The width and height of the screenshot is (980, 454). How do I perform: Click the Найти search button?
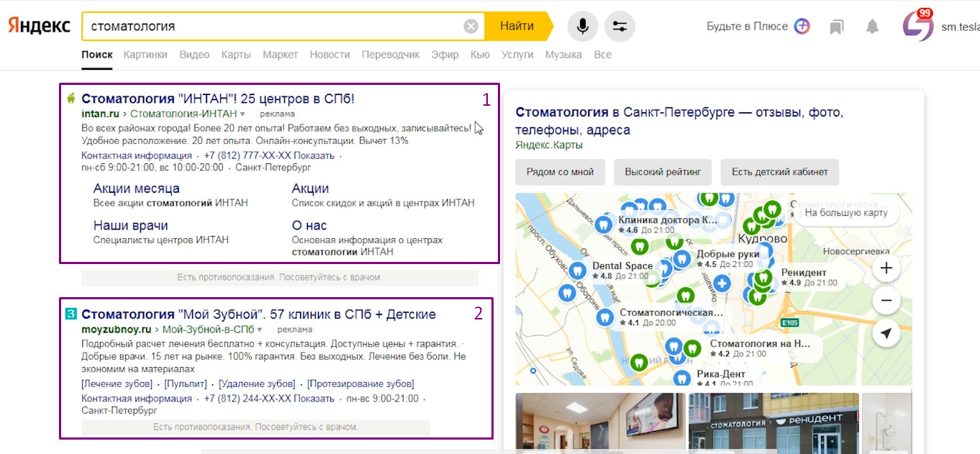[x=517, y=27]
